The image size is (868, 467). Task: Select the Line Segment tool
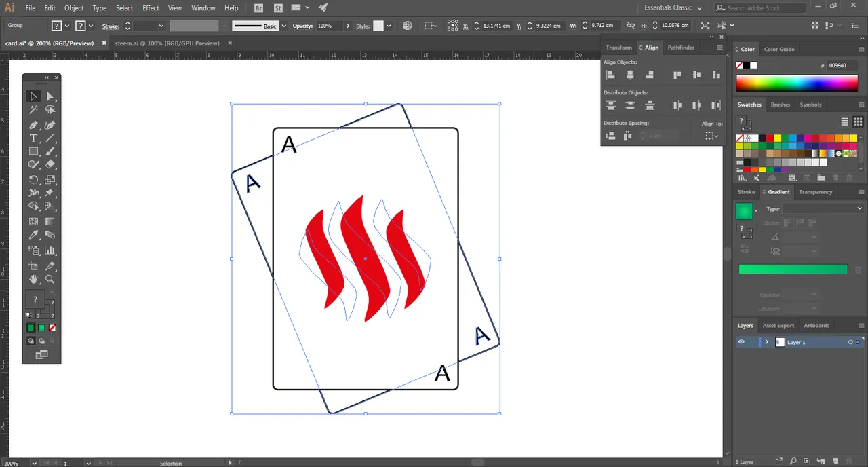tap(50, 138)
